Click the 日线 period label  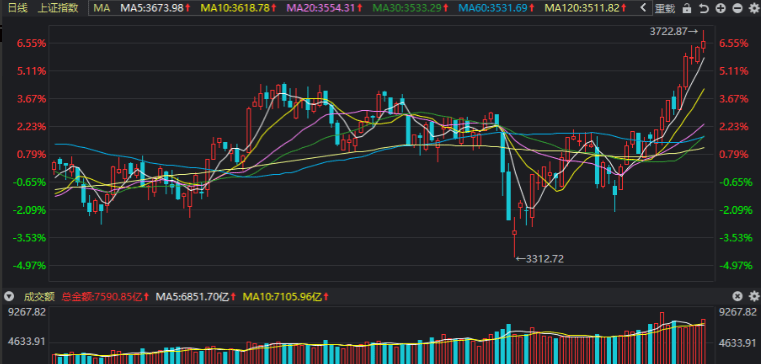coord(18,8)
